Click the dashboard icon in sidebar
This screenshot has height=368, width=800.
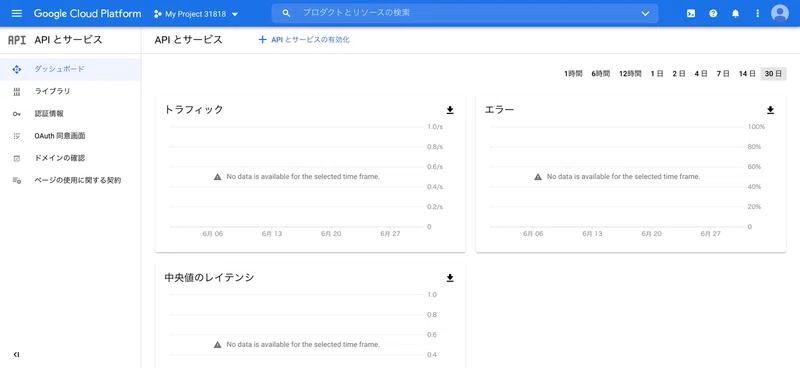tap(16, 69)
